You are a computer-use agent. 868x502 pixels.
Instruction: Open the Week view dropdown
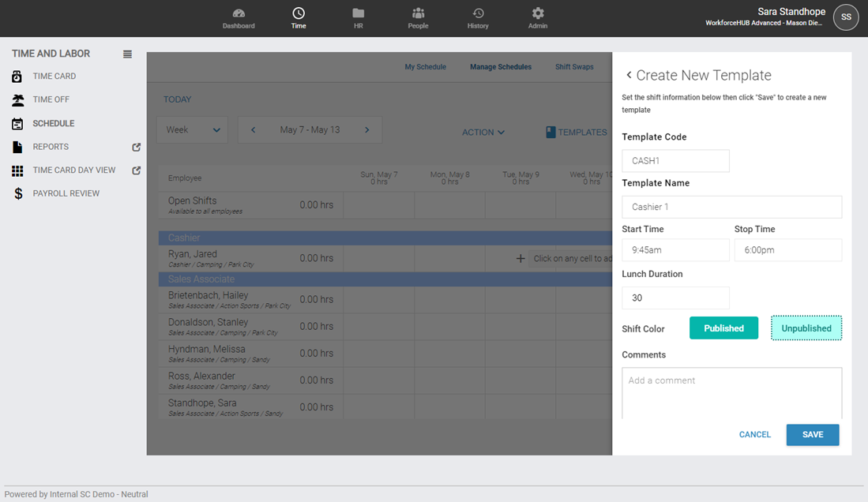[193, 130]
